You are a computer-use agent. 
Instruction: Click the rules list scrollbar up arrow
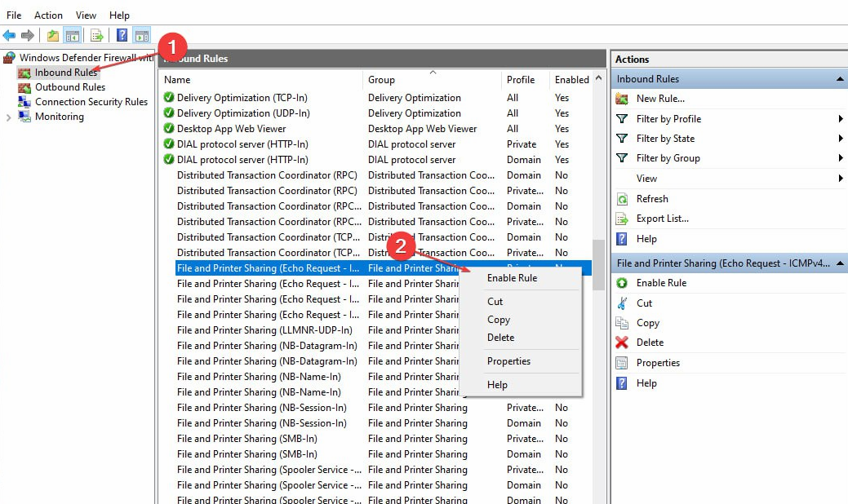click(599, 78)
